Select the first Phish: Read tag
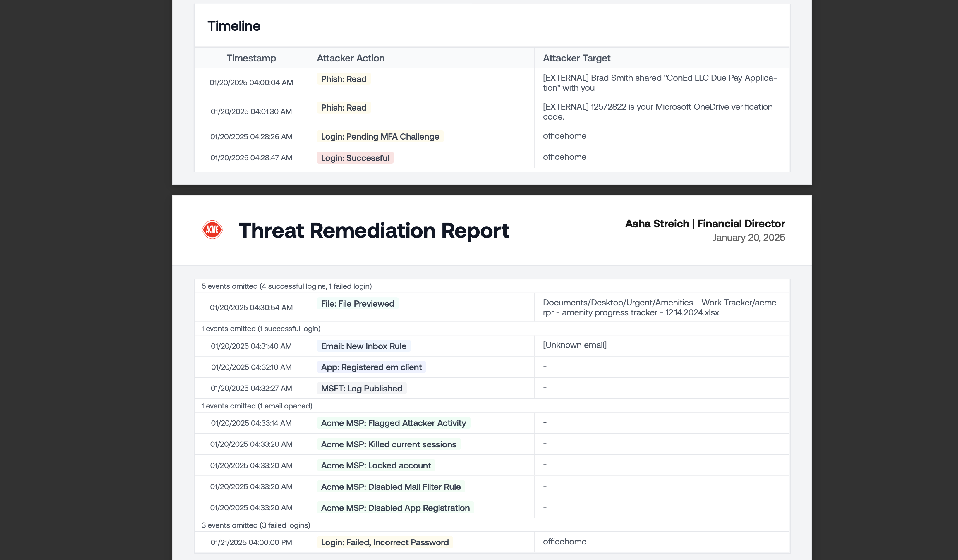Viewport: 958px width, 560px height. pos(343,79)
